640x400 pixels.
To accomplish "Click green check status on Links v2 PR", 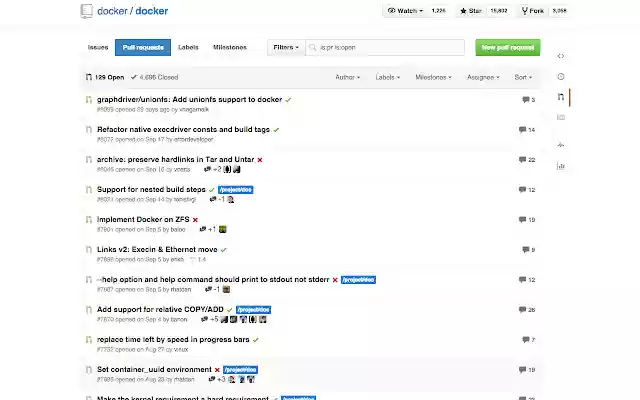I will pyautogui.click(x=223, y=250).
